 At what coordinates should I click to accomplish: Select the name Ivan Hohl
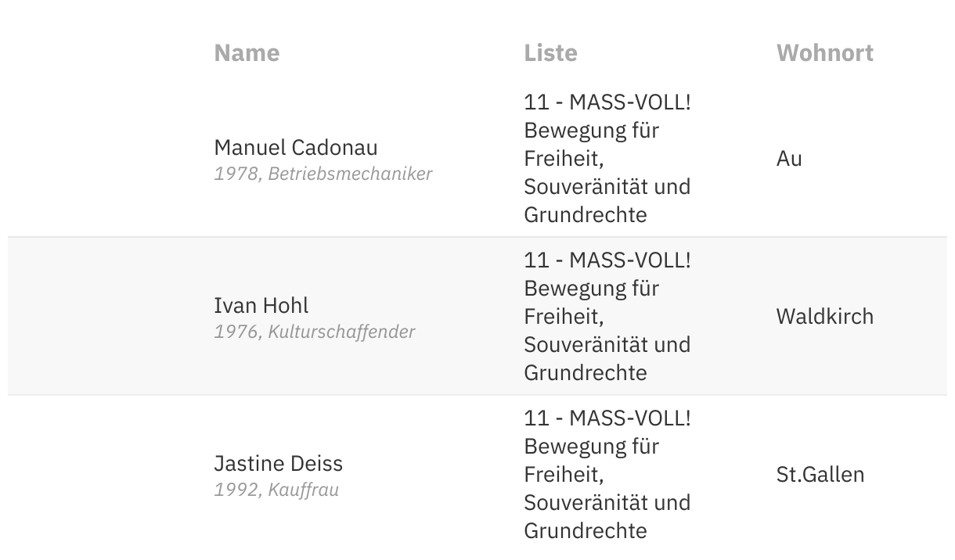(x=261, y=305)
